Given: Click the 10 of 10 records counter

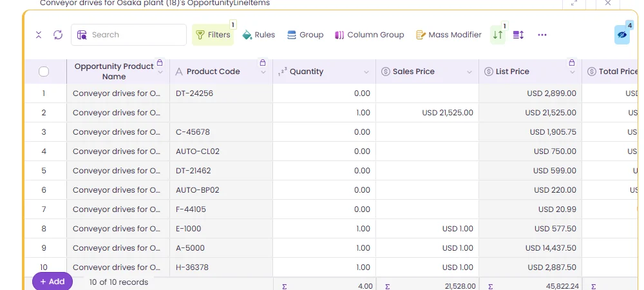Looking at the screenshot, I should 118,282.
